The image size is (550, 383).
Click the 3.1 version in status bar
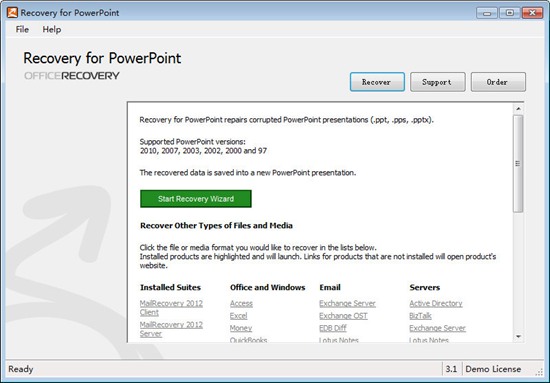[x=451, y=369]
